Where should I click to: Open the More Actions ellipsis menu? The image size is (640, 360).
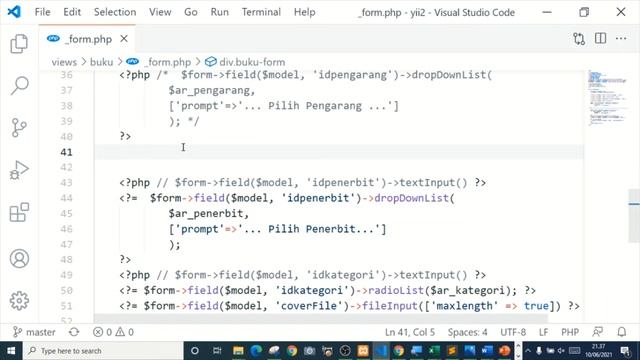(x=621, y=38)
